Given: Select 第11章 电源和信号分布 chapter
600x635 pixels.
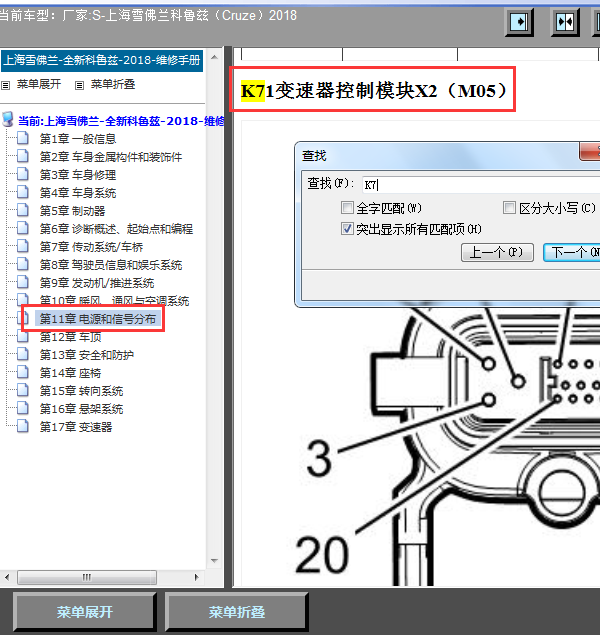Looking at the screenshot, I should [x=98, y=319].
